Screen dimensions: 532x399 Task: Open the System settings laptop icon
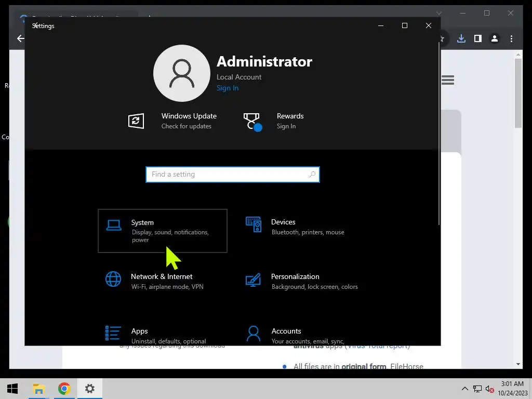[x=114, y=225]
